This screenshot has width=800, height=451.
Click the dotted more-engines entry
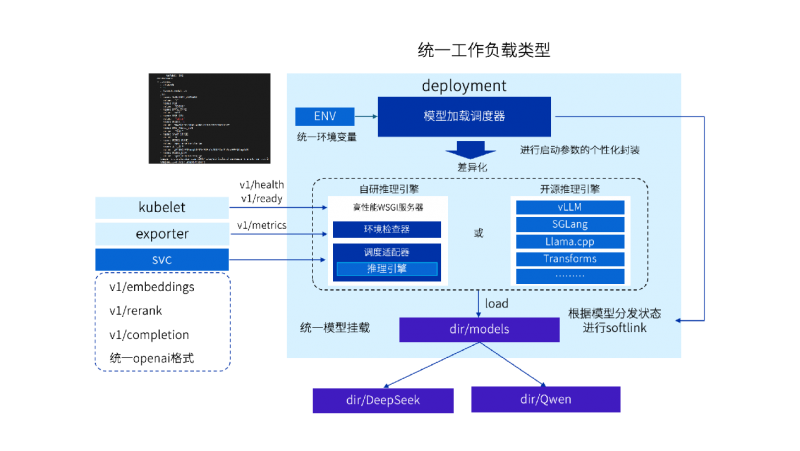tap(570, 276)
